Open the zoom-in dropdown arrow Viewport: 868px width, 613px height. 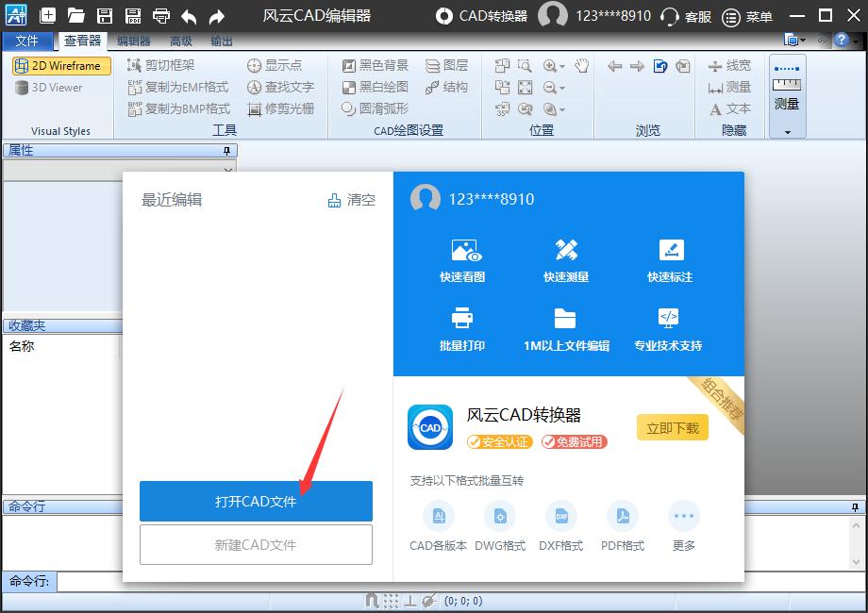[561, 66]
